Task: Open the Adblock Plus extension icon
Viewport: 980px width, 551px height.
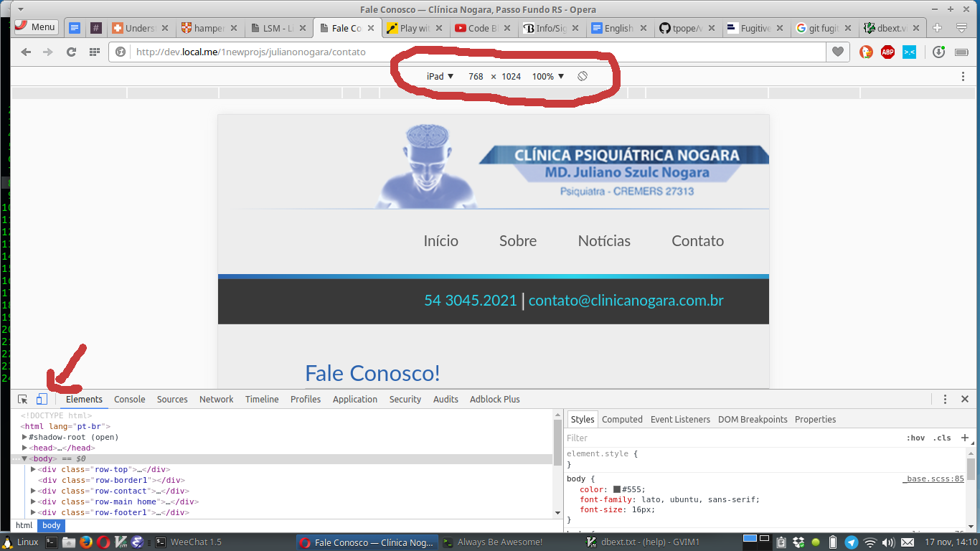Action: pos(887,52)
